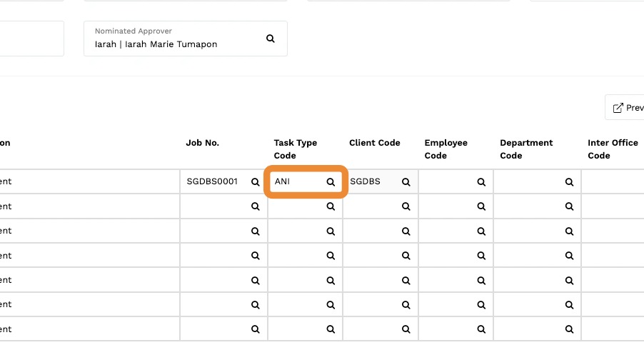Viewport: 644px width, 360px height.
Task: Click the empty Inter Office Code cell in first row
Action: point(613,181)
